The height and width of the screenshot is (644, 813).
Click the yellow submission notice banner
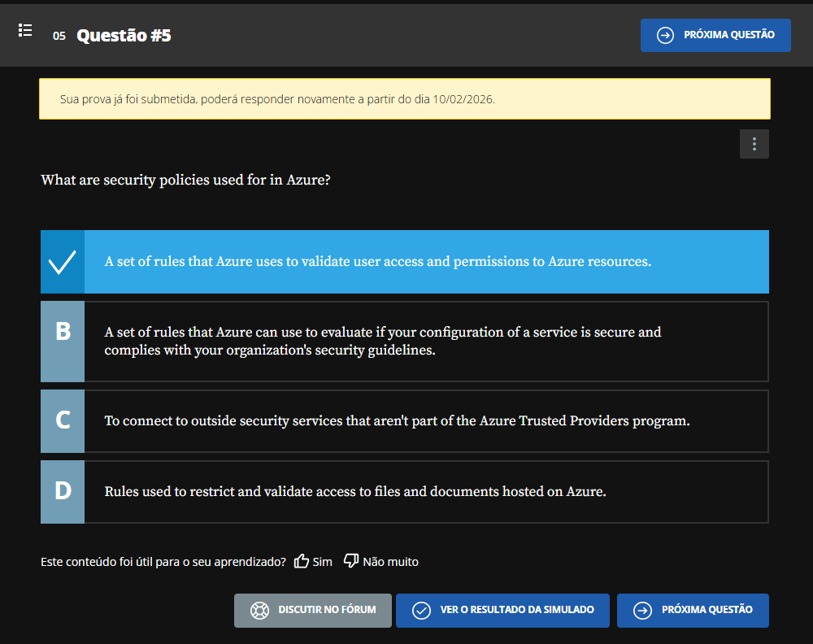(x=404, y=99)
